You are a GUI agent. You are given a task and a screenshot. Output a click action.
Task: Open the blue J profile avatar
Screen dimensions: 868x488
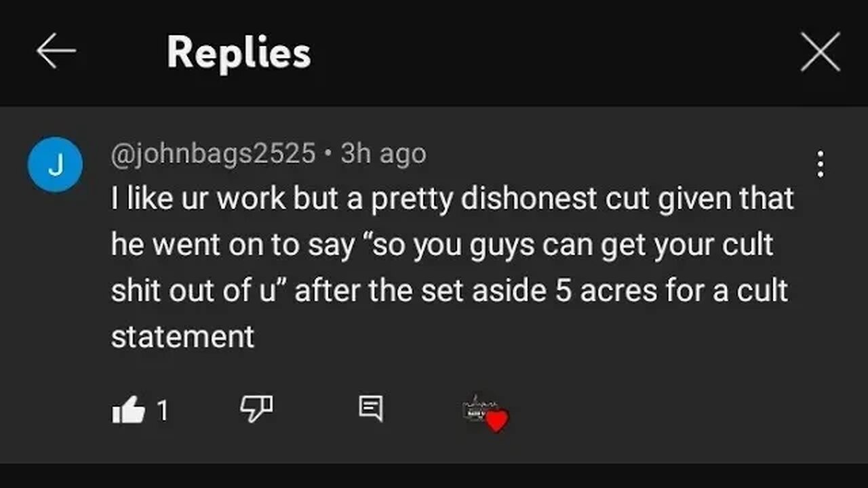(x=55, y=164)
